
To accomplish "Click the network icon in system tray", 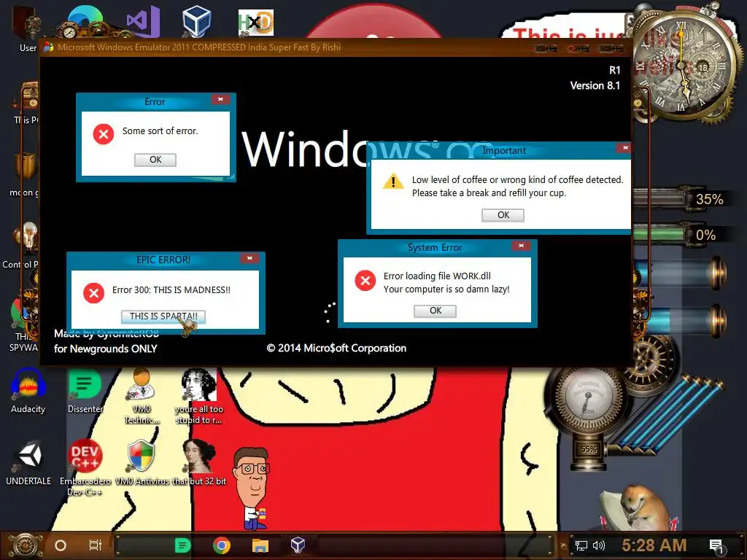I will click(581, 545).
